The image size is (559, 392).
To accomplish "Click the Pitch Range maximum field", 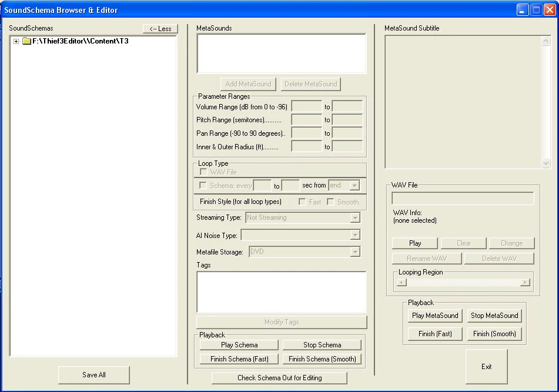I will pos(347,120).
